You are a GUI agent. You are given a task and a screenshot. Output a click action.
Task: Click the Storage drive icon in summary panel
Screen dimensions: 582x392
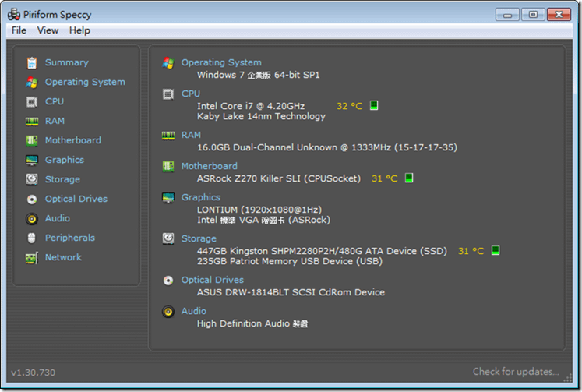(x=168, y=238)
